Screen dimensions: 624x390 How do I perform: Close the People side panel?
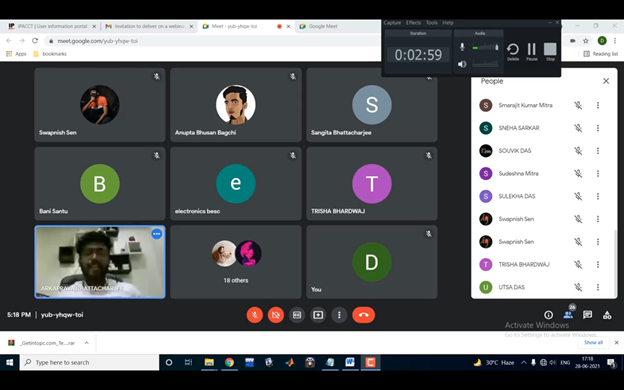click(x=606, y=81)
